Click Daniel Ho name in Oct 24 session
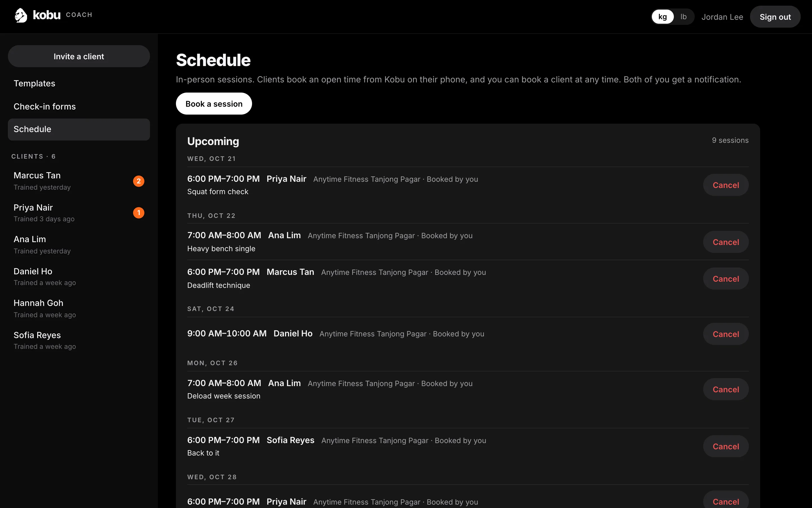Viewport: 812px width, 508px height. (x=293, y=334)
